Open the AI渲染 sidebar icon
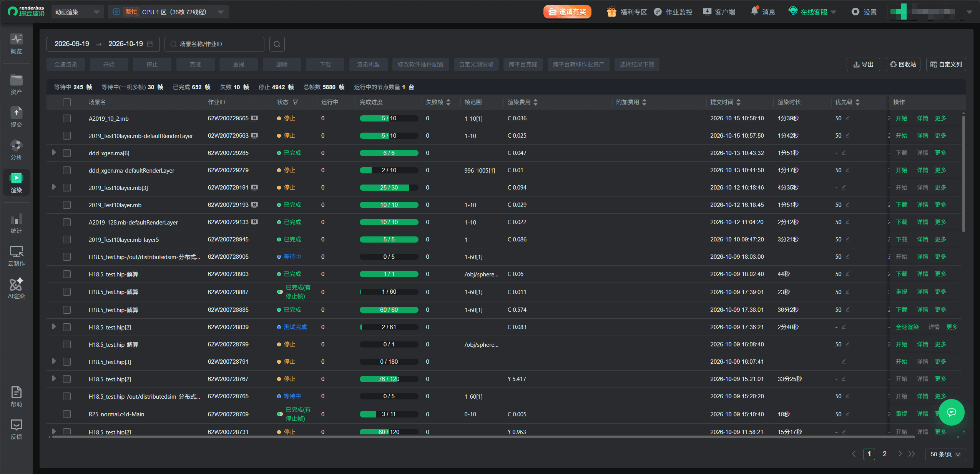980x474 pixels. pos(16,288)
